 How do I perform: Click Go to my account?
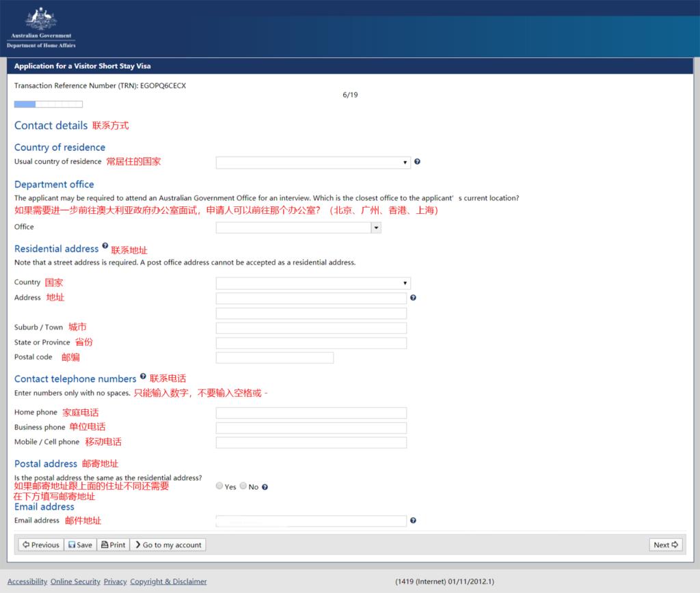167,544
